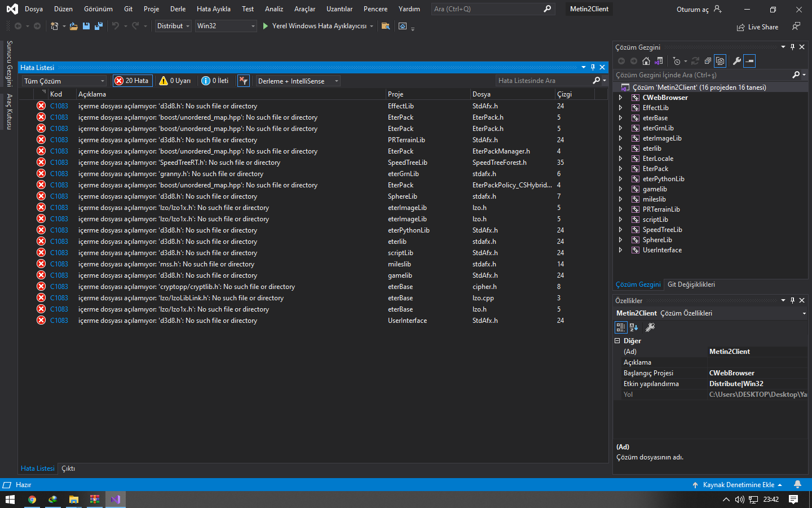Switch to the Çıktı tab
Screen dimensions: 812x508
tap(68, 468)
